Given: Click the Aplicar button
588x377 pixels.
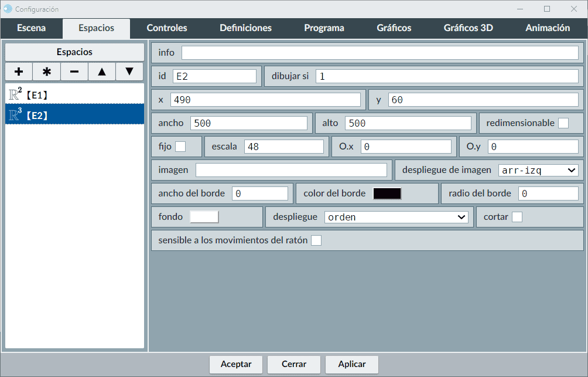Looking at the screenshot, I should click(x=351, y=364).
